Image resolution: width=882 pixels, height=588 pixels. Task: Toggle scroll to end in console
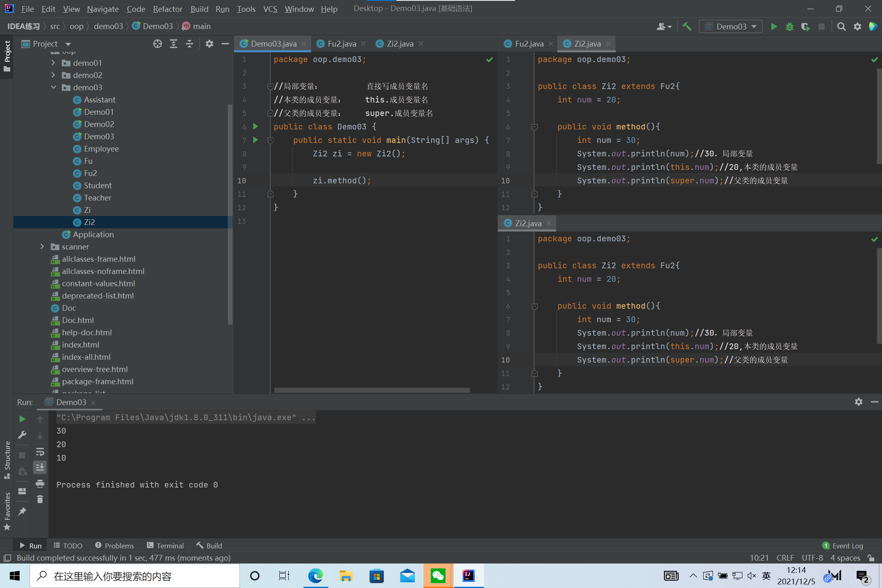40,468
